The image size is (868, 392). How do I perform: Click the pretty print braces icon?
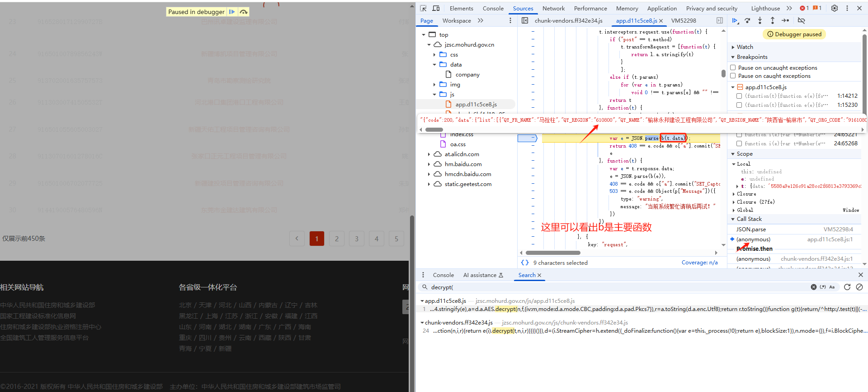(525, 263)
